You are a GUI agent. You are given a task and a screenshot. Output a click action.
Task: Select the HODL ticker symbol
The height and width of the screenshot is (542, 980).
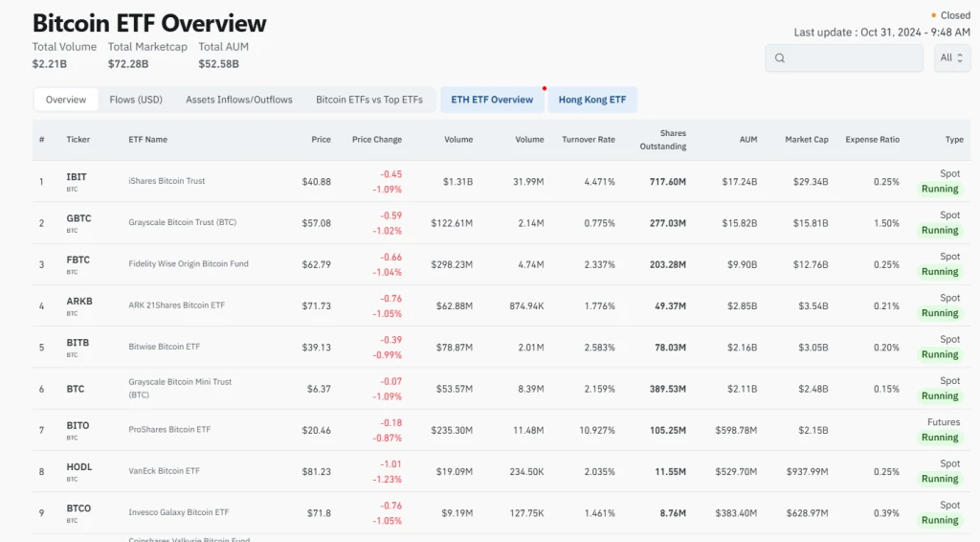click(79, 467)
